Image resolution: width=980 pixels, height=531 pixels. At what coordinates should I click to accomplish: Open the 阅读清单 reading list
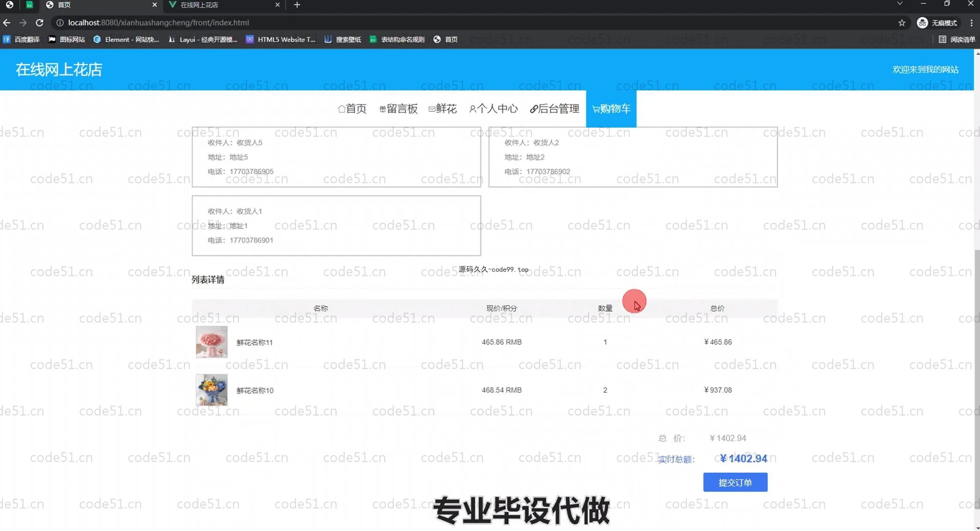tap(957, 39)
